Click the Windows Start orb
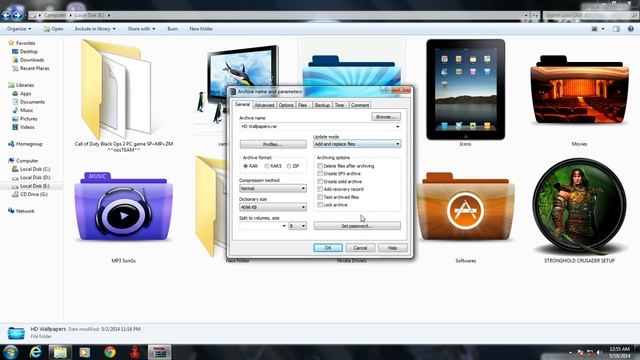 [x=11, y=352]
